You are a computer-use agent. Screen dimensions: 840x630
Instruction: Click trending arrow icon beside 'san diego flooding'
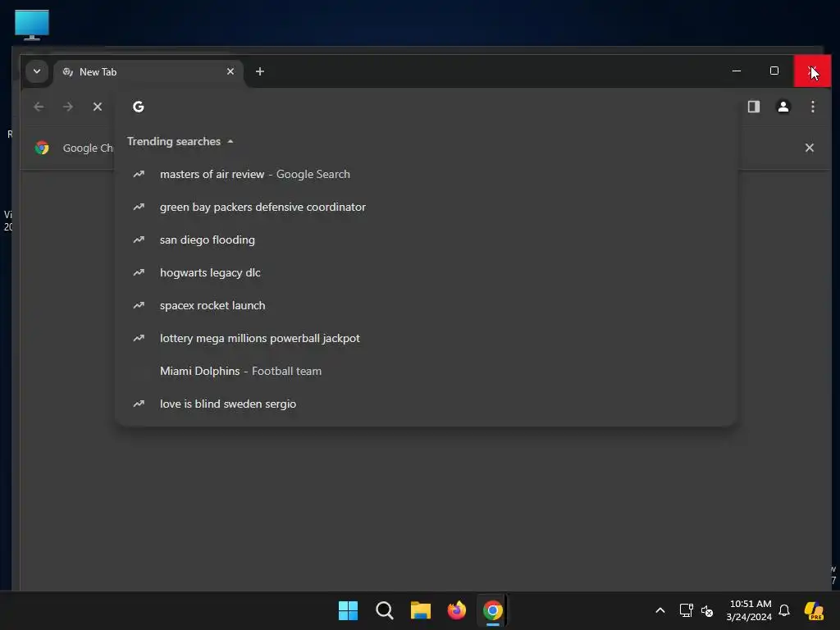click(139, 240)
